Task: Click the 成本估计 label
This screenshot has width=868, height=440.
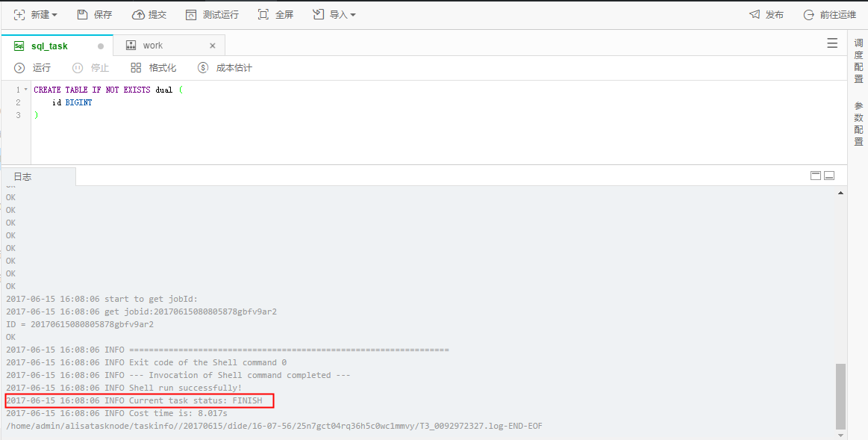Action: point(234,68)
